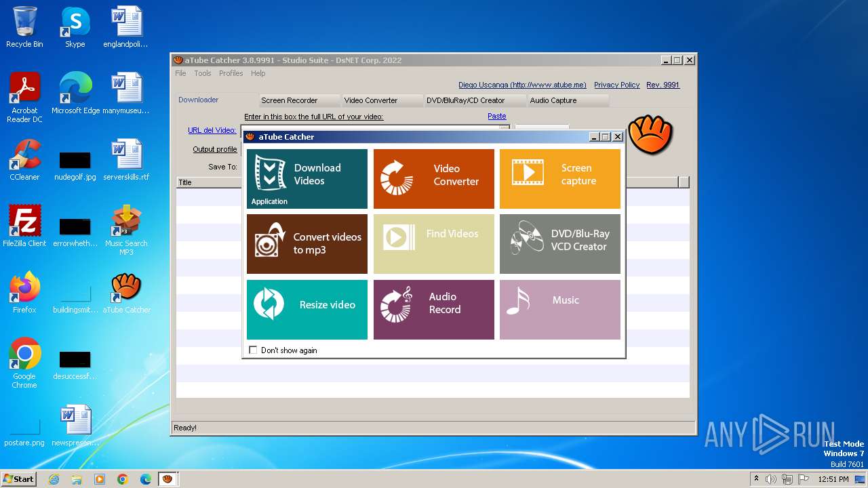Select the Music Search MP3 desktop icon

[126, 230]
